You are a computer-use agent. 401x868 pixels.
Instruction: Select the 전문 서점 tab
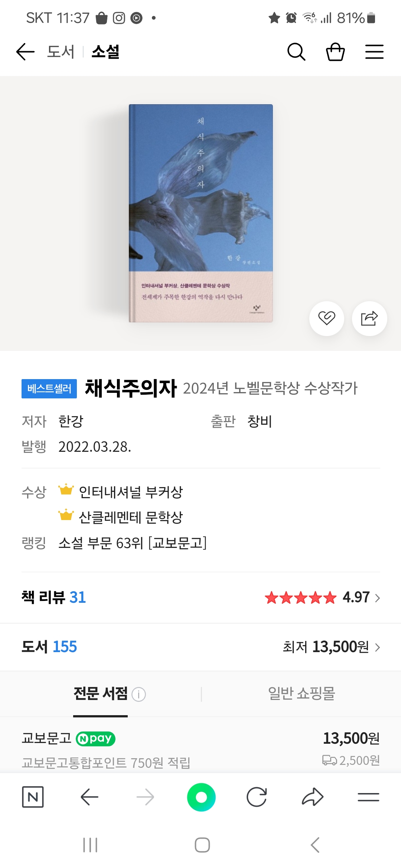(100, 694)
